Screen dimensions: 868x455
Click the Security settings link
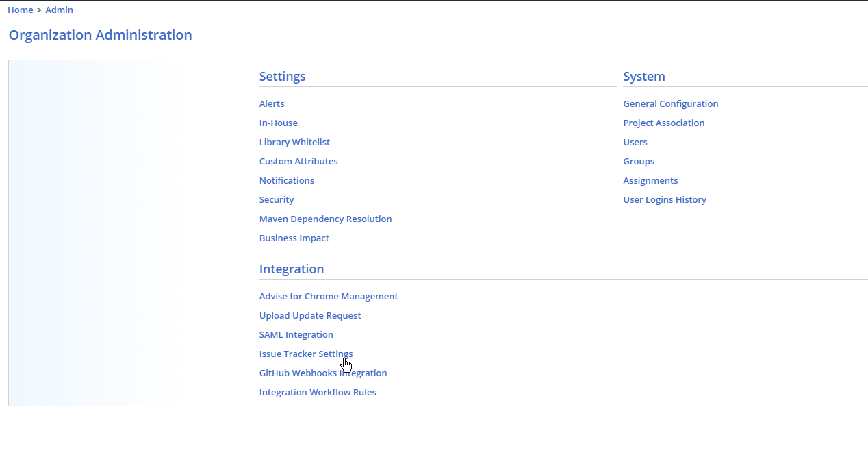click(x=277, y=200)
